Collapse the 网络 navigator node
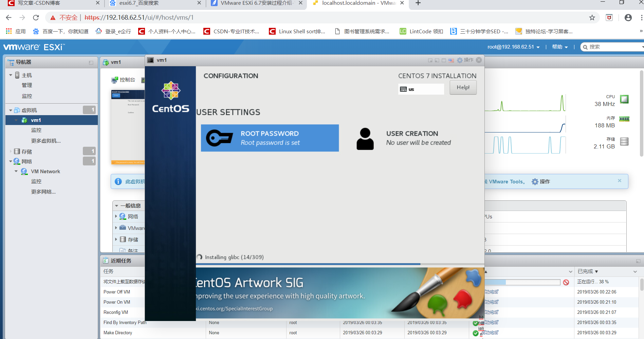644x339 pixels. (11, 161)
